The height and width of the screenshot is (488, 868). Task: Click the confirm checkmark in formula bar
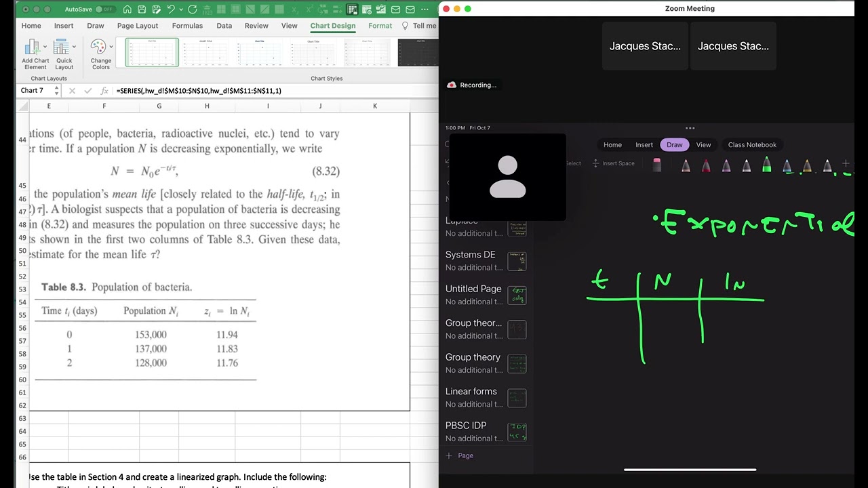88,90
